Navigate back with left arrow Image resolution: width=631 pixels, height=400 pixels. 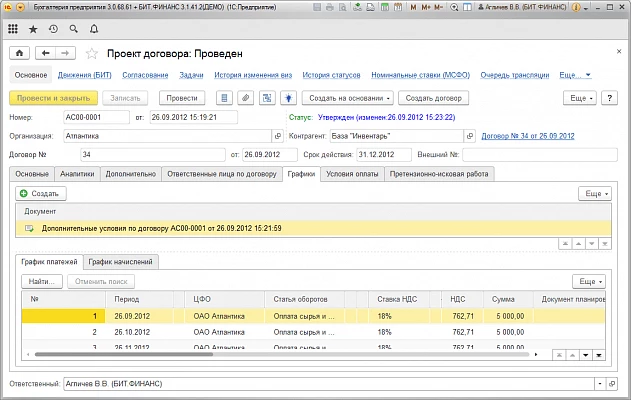[45, 53]
